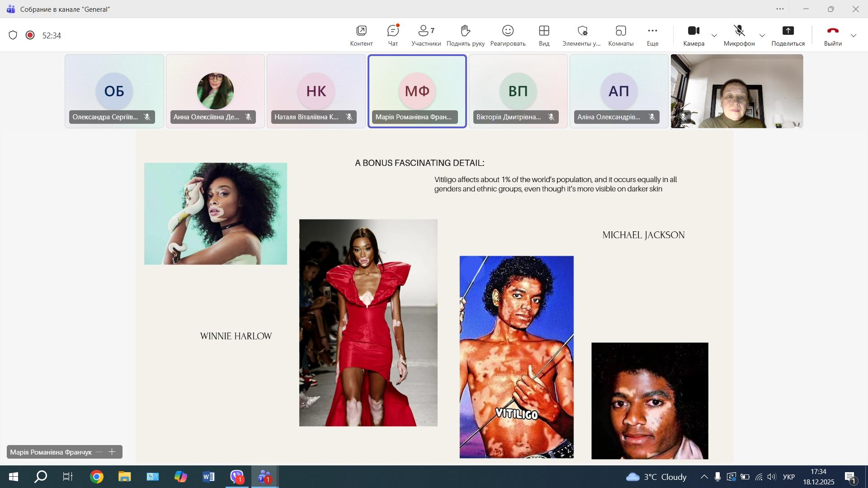
Task: Expand the leave meeting options arrow
Action: pyautogui.click(x=854, y=36)
